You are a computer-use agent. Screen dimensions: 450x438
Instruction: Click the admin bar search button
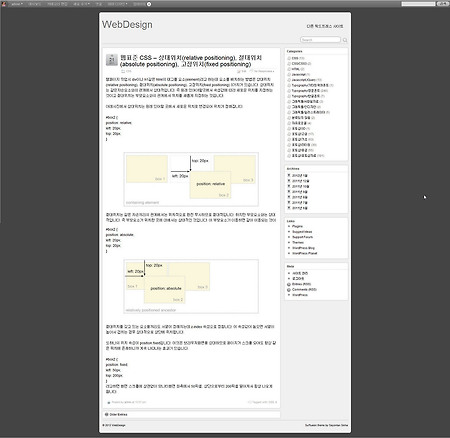tap(442, 4)
